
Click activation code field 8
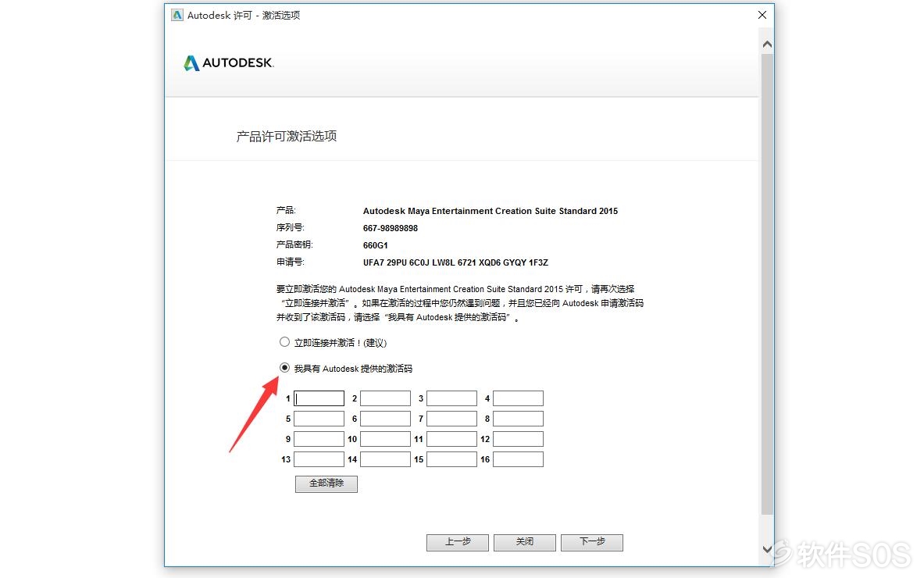click(x=518, y=419)
